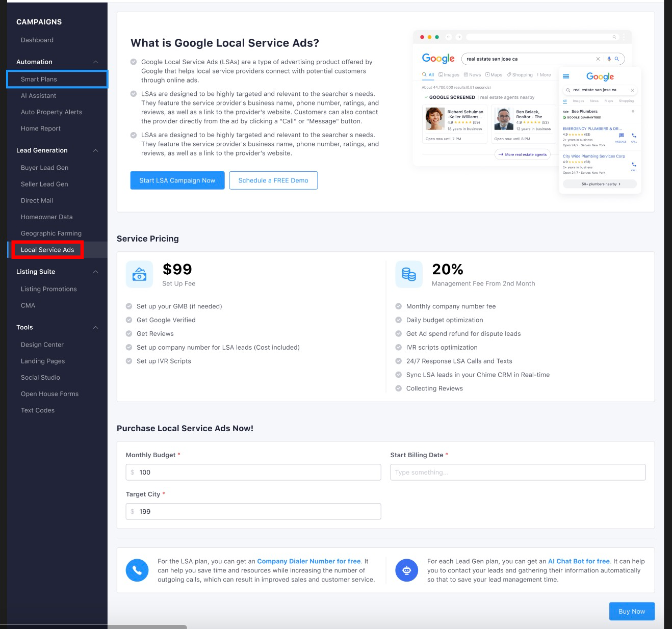
Task: Select Auto Property Alerts
Action: 51,112
